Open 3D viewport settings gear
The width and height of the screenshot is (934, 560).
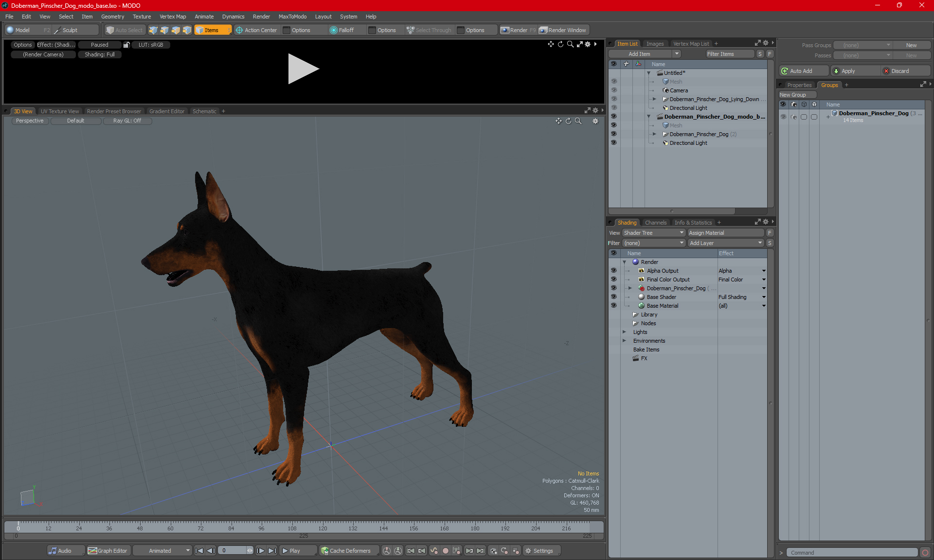(595, 121)
